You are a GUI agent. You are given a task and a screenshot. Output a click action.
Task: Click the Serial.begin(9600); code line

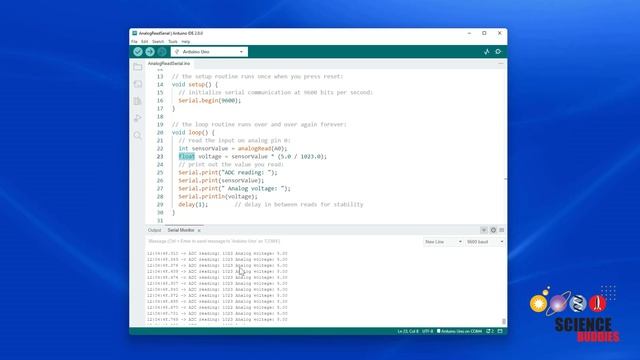coord(209,101)
